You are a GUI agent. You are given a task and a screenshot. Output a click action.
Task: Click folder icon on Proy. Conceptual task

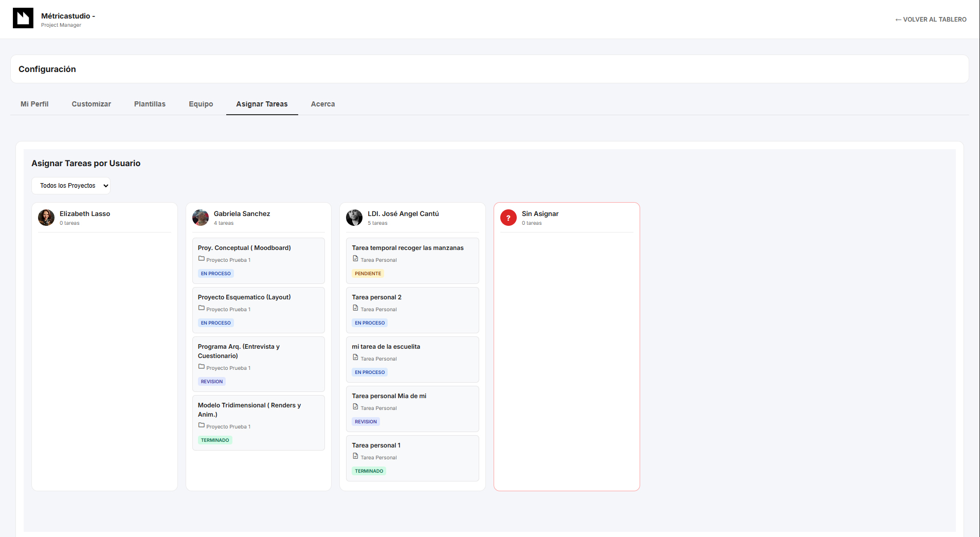(x=202, y=259)
